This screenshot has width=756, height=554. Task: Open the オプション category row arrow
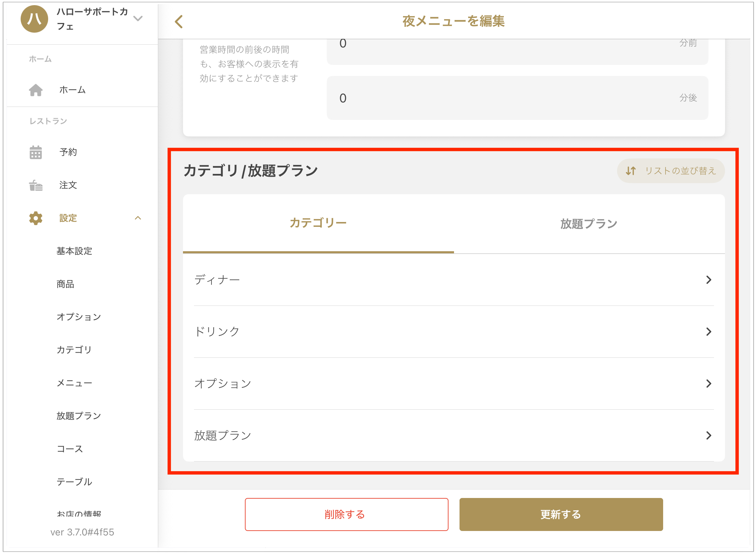click(x=709, y=384)
